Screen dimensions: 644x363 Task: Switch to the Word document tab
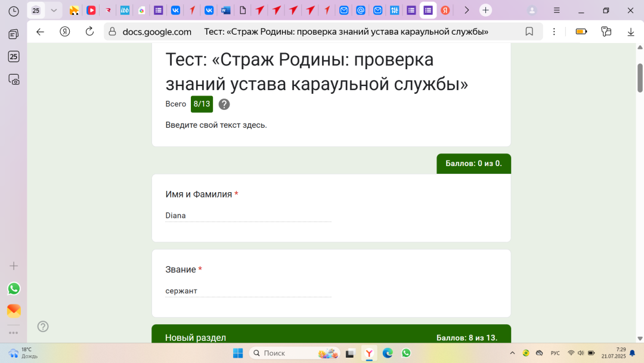click(225, 10)
